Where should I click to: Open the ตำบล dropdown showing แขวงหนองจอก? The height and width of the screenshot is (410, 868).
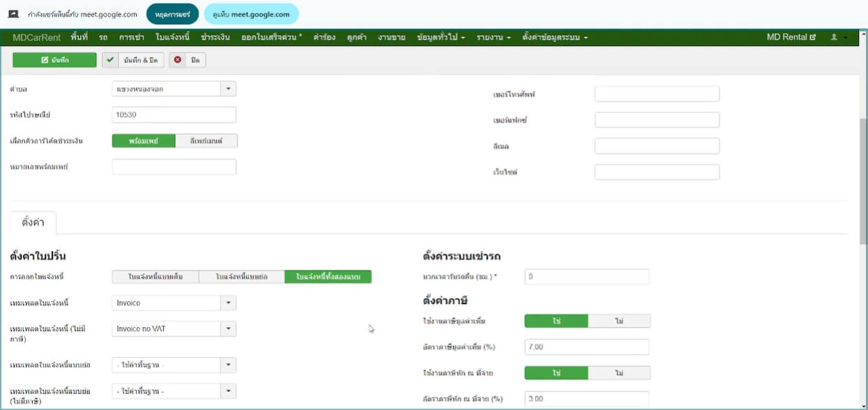174,89
